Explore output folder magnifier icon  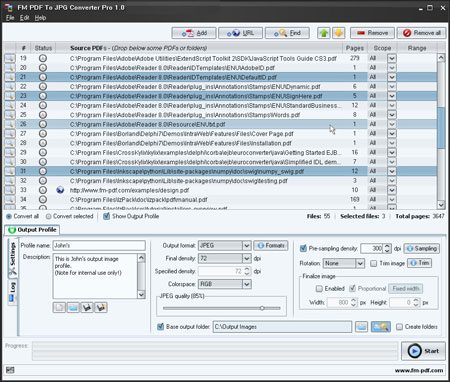(381, 327)
